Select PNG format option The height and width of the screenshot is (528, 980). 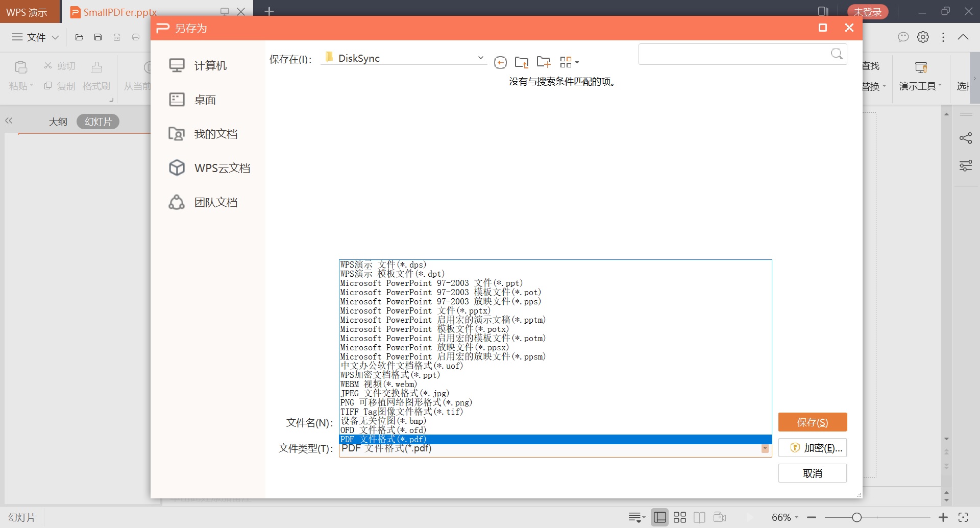(x=406, y=402)
